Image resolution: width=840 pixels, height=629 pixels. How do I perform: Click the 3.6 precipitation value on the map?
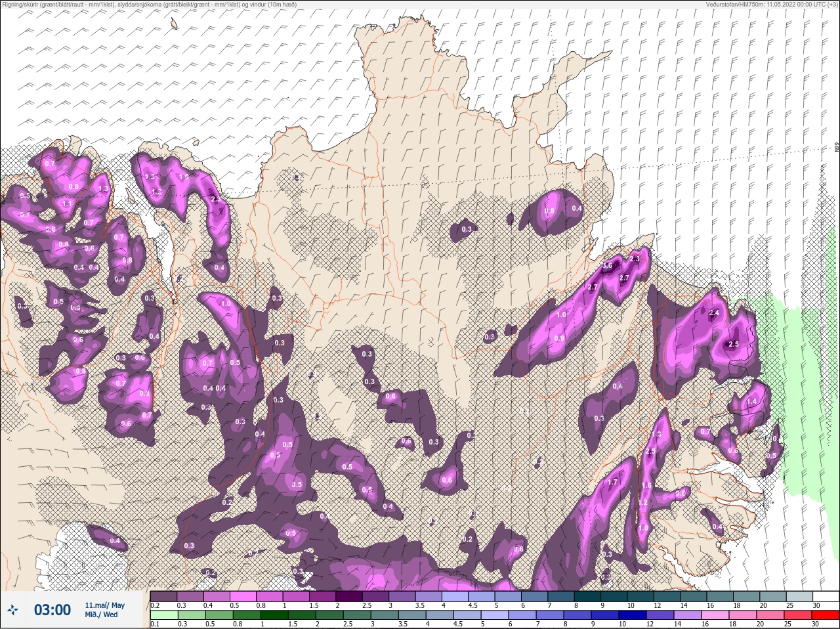607,266
